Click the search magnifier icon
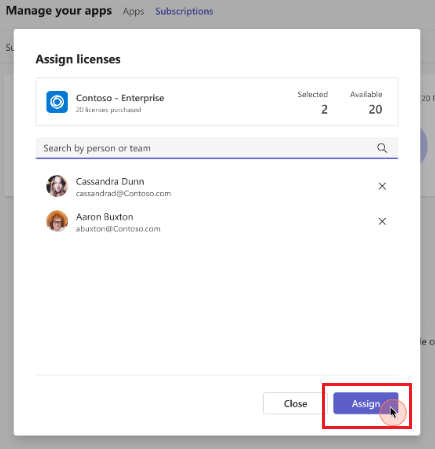The width and height of the screenshot is (435, 449). coord(382,148)
